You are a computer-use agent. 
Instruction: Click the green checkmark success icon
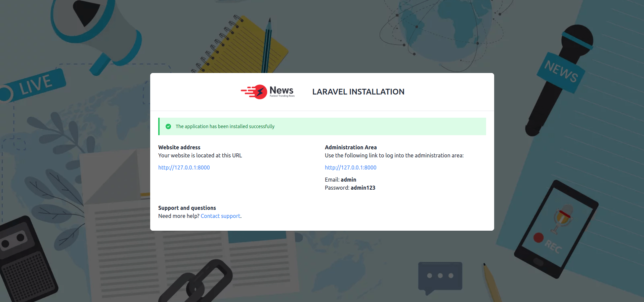(x=168, y=126)
